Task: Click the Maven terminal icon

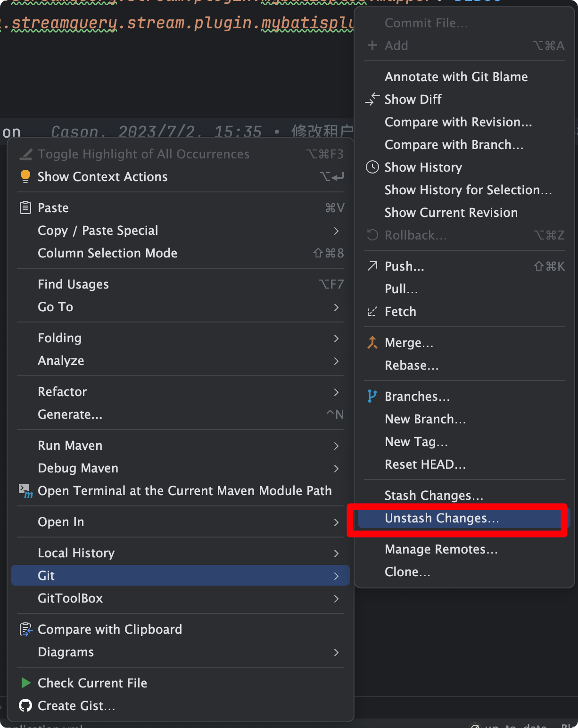Action: coord(25,491)
